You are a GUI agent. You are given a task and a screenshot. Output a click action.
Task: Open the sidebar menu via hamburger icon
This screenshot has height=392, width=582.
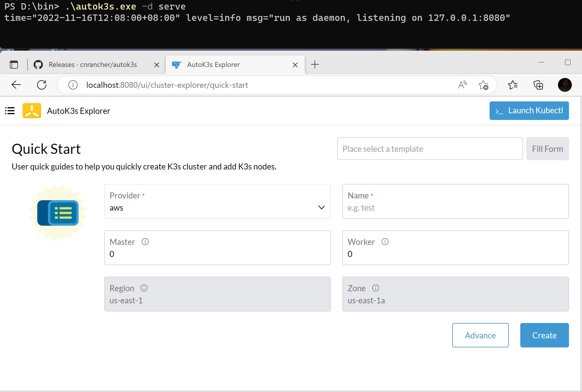(10, 111)
